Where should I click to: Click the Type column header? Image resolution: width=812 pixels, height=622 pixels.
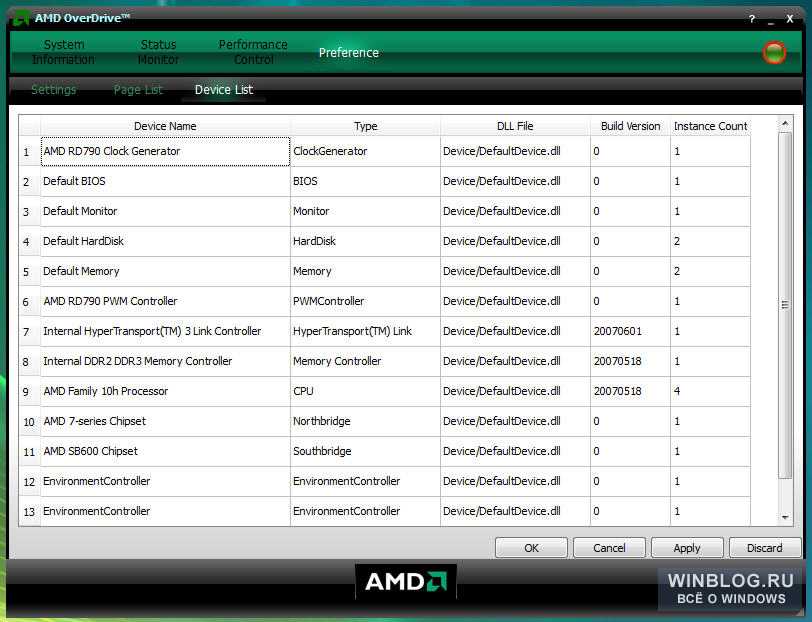[x=366, y=126]
